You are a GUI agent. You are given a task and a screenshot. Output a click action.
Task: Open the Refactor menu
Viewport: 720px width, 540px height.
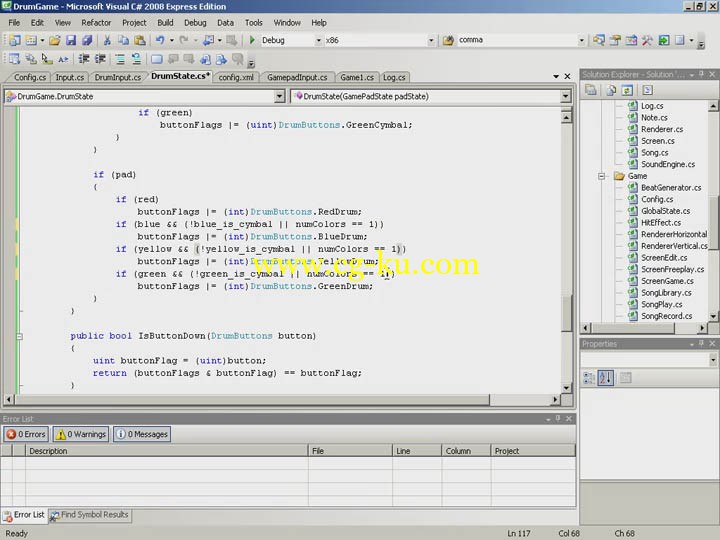point(96,22)
